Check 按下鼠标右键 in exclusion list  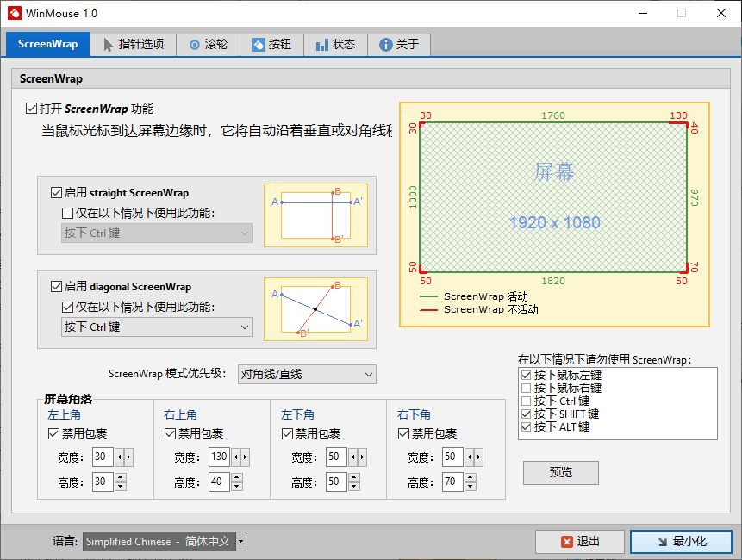pos(526,388)
